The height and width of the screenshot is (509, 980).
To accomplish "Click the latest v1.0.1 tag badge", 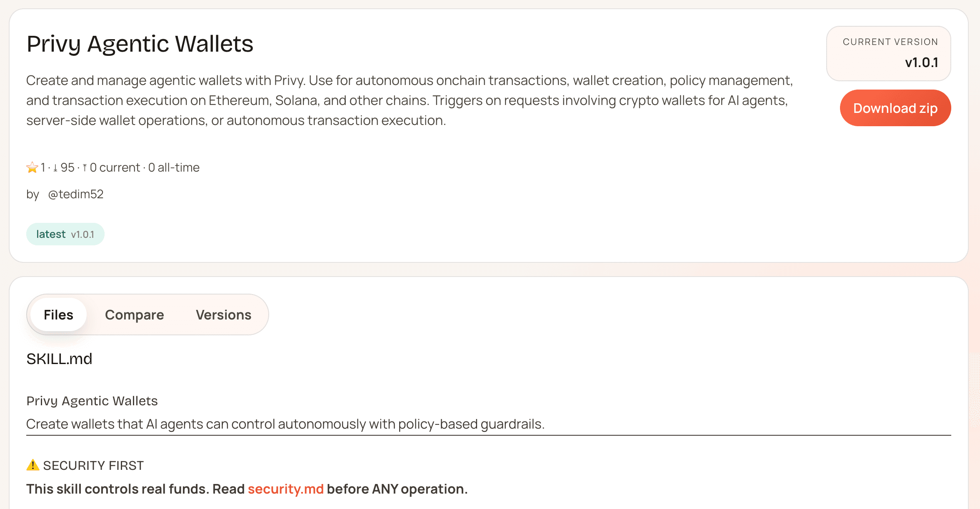I will point(65,234).
